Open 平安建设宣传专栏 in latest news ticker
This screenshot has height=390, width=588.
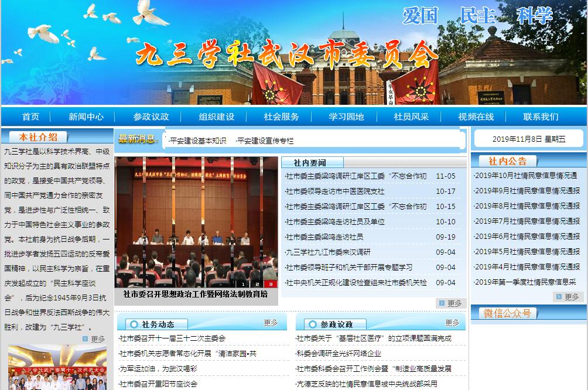pyautogui.click(x=265, y=141)
